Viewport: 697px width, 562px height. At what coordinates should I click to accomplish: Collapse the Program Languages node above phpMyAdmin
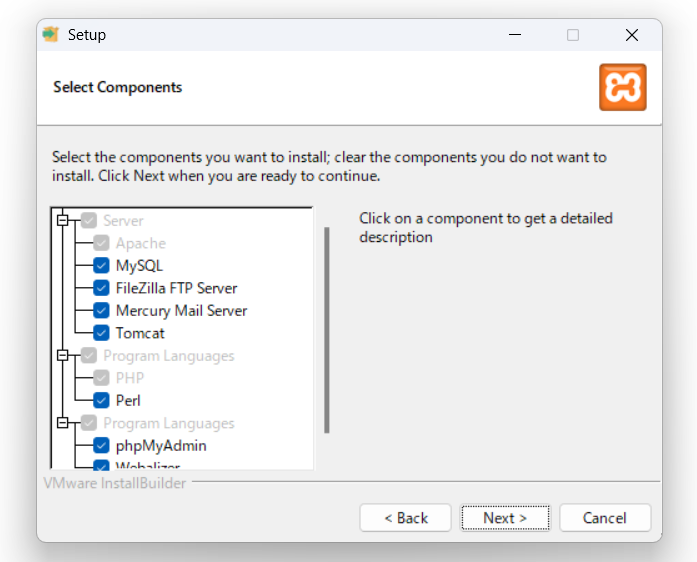64,423
